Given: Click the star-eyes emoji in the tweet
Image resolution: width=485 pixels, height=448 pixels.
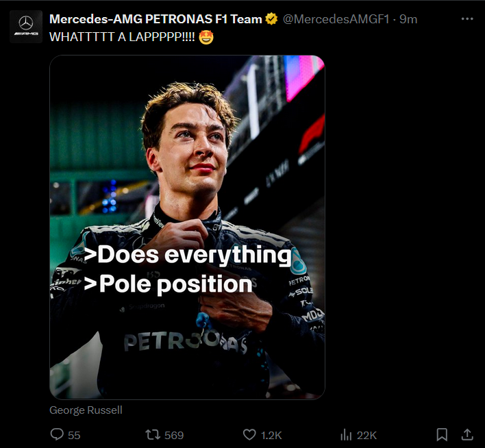Looking at the screenshot, I should (x=207, y=37).
